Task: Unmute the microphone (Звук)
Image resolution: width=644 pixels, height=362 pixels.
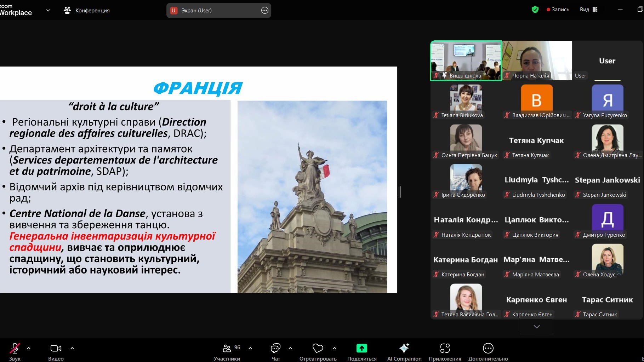Action: [x=15, y=349]
